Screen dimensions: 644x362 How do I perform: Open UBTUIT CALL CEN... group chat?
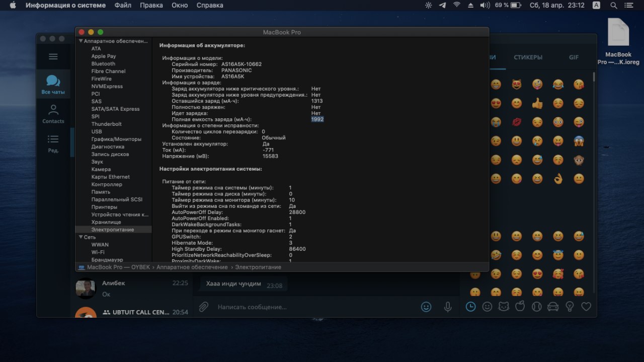[x=131, y=312]
